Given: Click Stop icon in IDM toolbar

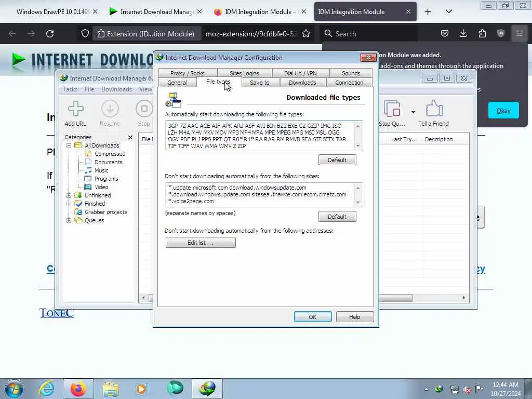Looking at the screenshot, I should click(x=144, y=114).
